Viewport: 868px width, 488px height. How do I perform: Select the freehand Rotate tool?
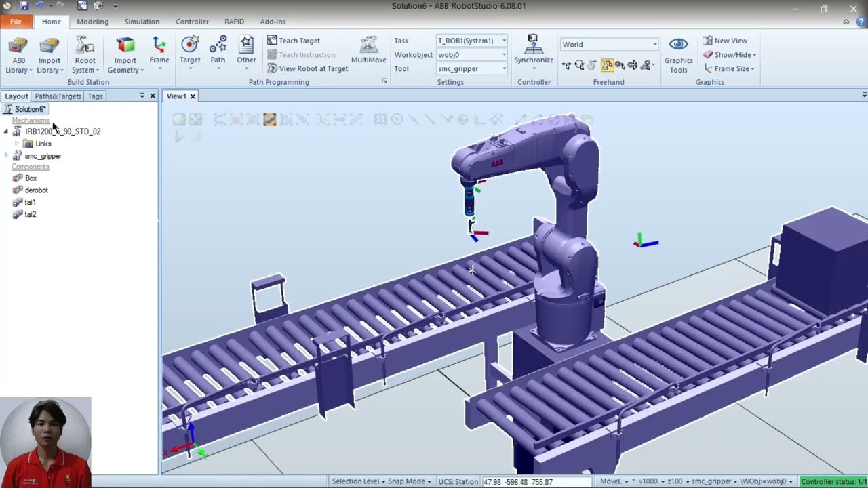[x=579, y=65]
